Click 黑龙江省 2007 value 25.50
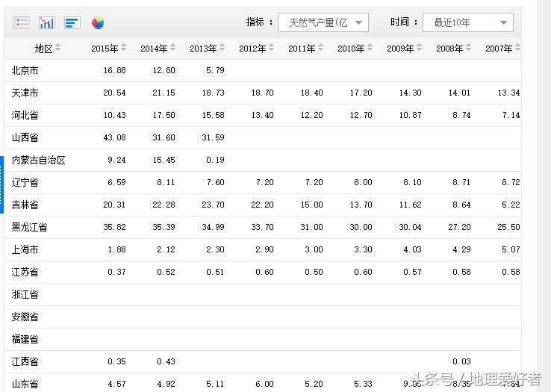This screenshot has width=551, height=392. [508, 227]
